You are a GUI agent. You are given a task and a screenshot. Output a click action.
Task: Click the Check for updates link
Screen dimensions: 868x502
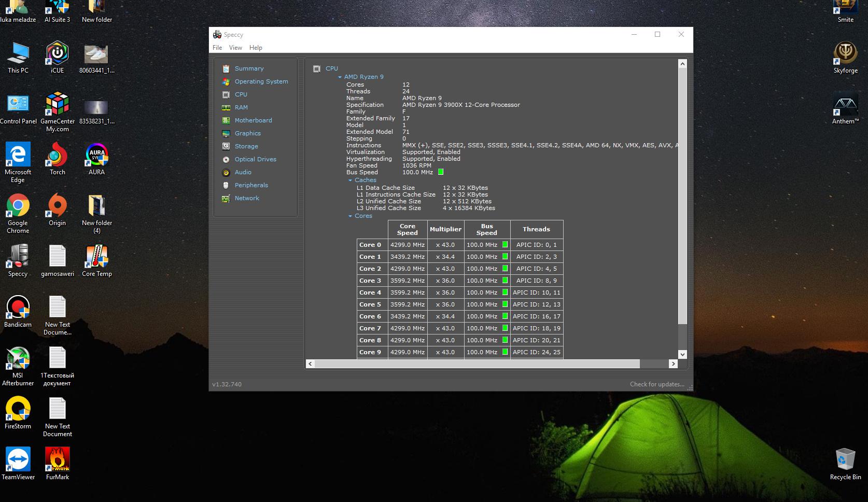coord(657,384)
